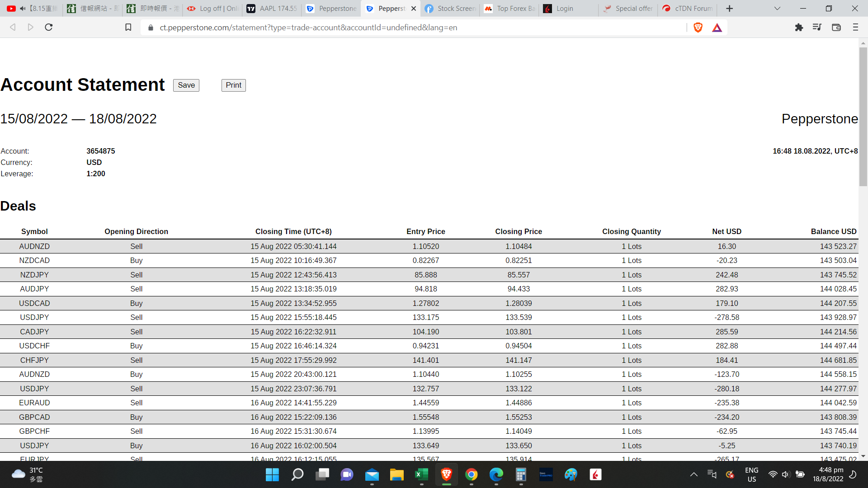Click the Net USD column header
This screenshot has height=488, width=868.
pyautogui.click(x=726, y=231)
